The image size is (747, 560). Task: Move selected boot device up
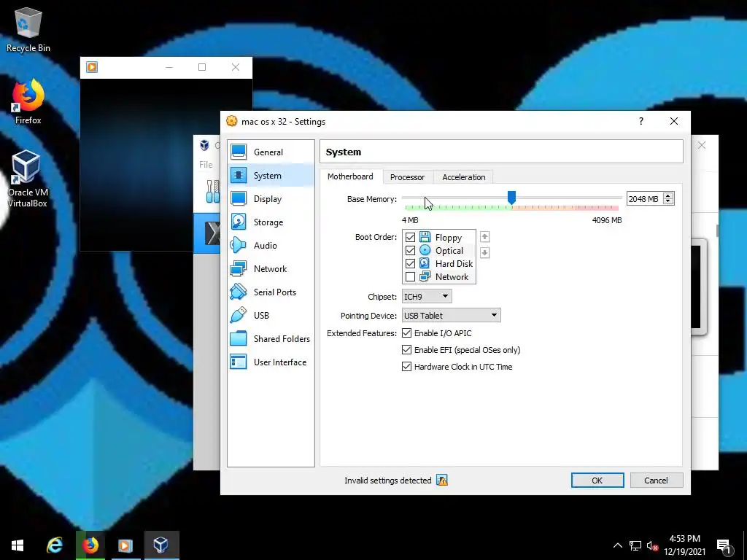(484, 237)
